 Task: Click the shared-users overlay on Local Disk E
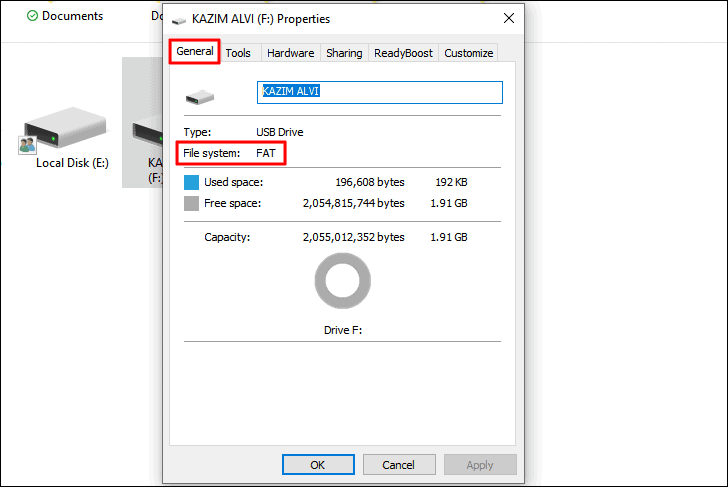pos(27,145)
